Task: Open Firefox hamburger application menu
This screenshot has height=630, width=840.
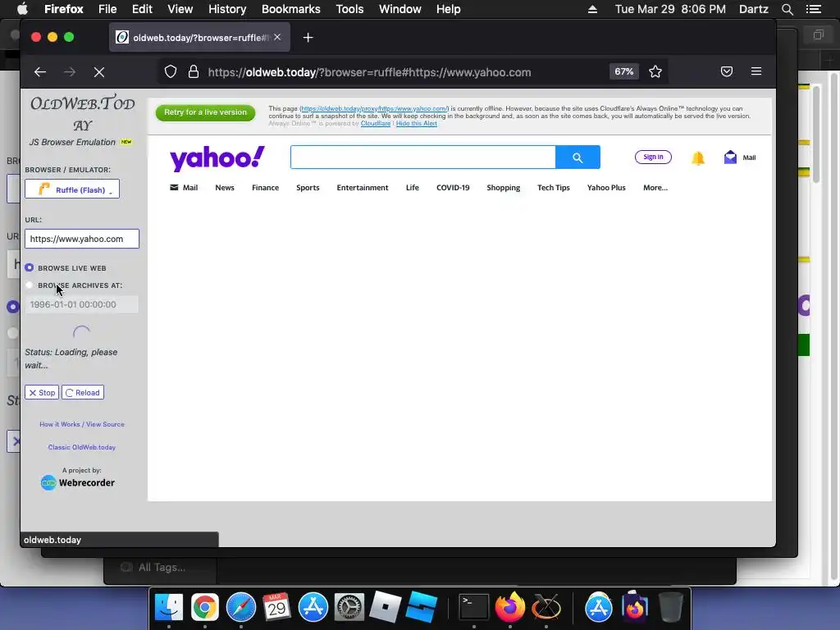Action: 756,71
